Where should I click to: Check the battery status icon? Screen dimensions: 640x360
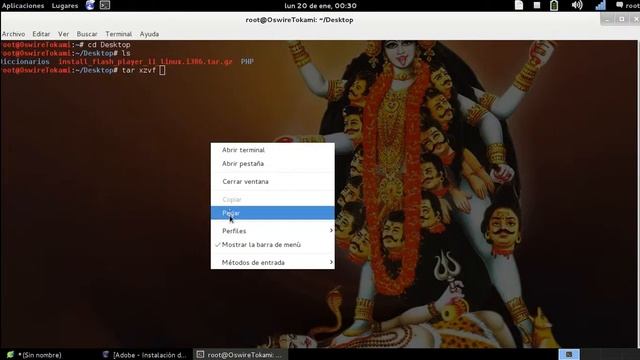(554, 5)
